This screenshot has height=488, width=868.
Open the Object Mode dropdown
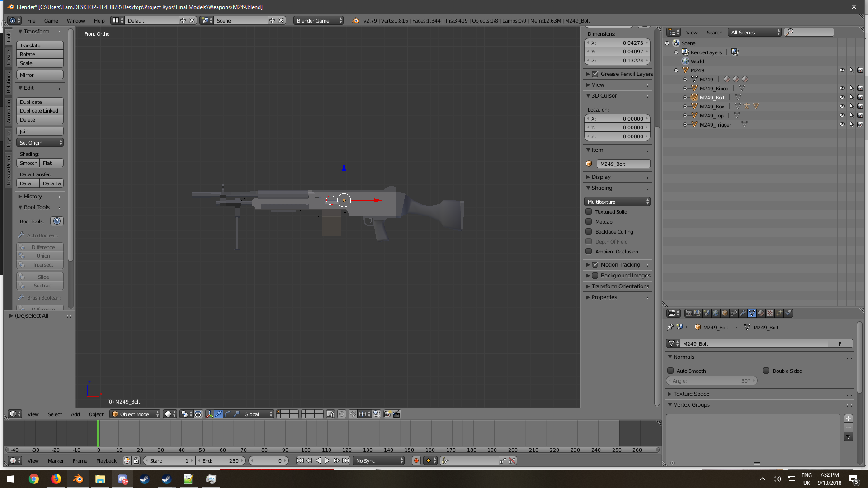(135, 414)
